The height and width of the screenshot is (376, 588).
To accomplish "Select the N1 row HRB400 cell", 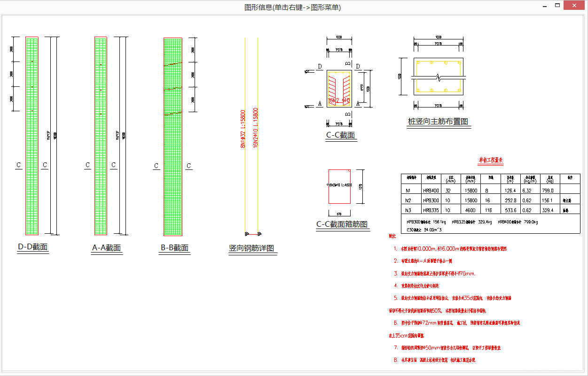I will (x=431, y=191).
